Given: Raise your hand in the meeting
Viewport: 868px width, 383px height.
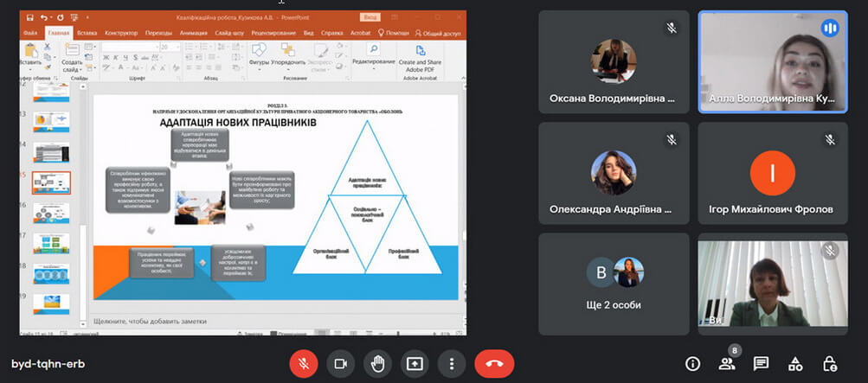Looking at the screenshot, I should pyautogui.click(x=377, y=363).
